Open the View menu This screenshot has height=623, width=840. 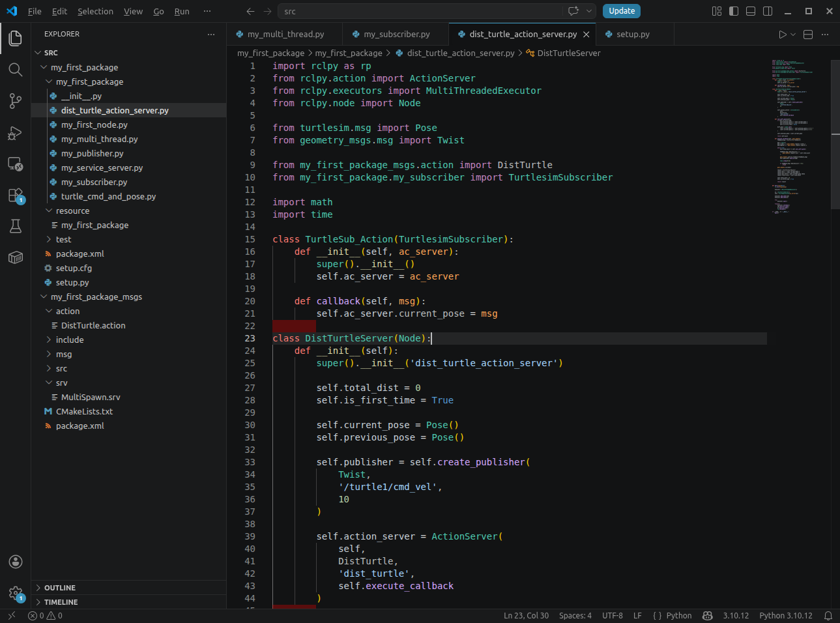133,11
